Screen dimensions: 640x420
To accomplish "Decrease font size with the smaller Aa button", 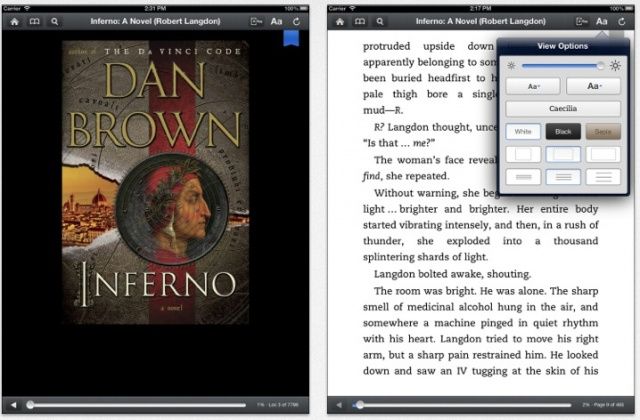I will point(533,86).
